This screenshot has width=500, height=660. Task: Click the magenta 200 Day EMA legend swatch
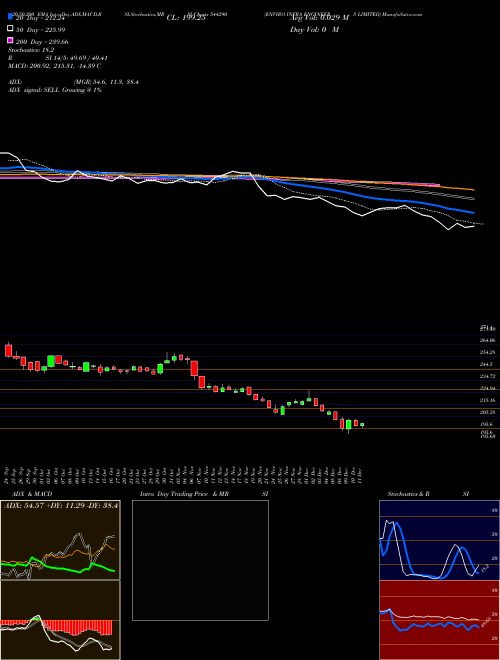point(10,41)
